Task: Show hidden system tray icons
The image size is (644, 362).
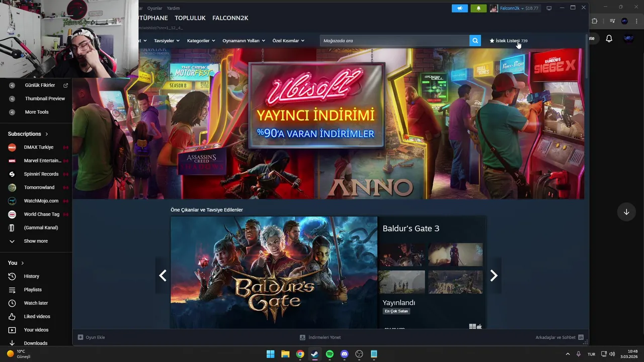Action: point(568,354)
